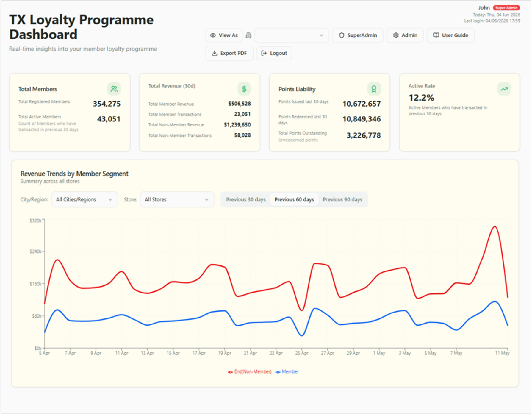Click the Revenue Trends by Member Segment heading
The height and width of the screenshot is (414, 532).
[74, 174]
